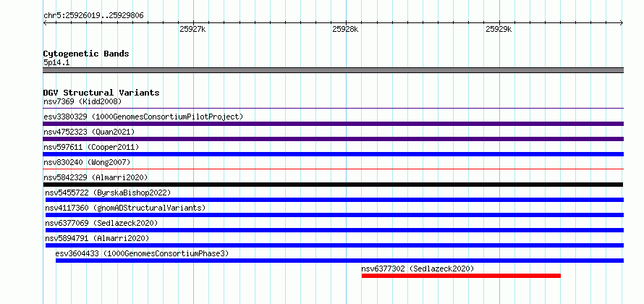Click the 25929k ruler tick label

[x=499, y=29]
